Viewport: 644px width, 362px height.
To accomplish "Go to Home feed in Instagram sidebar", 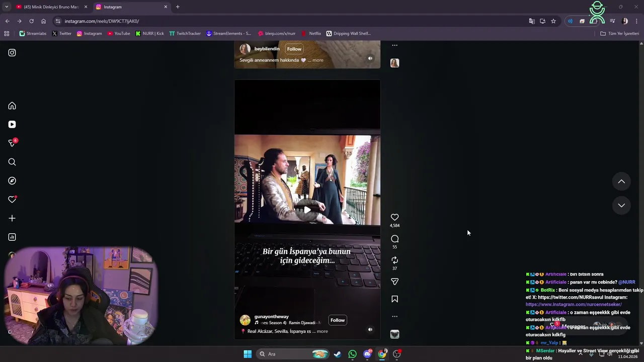I will coord(12,106).
